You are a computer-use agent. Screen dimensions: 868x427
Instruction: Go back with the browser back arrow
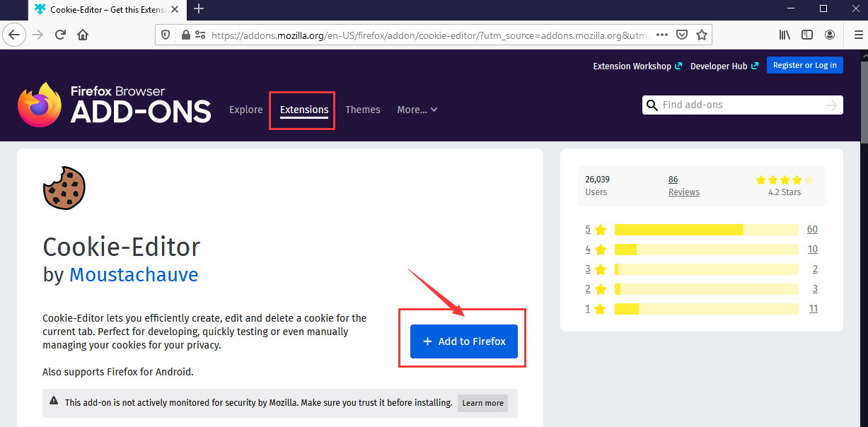coord(15,35)
